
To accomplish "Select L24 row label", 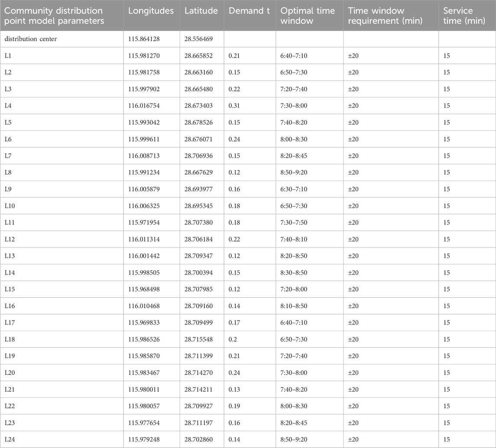I will (x=10, y=439).
